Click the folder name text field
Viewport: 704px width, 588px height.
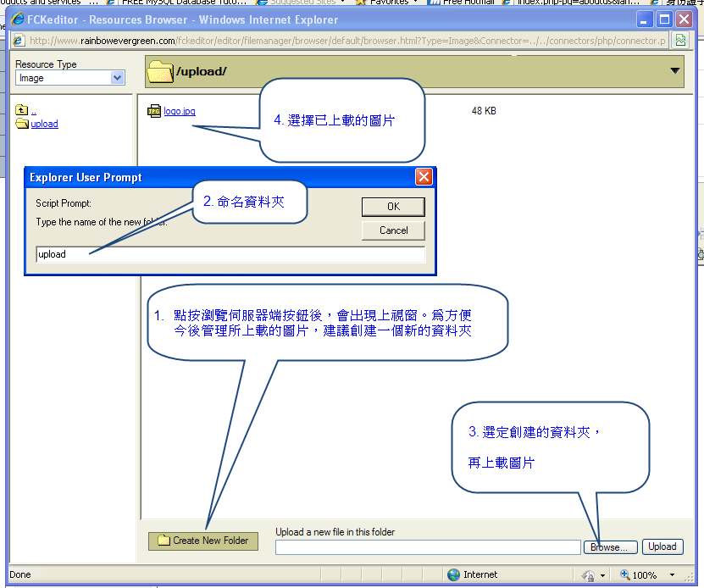pos(229,254)
